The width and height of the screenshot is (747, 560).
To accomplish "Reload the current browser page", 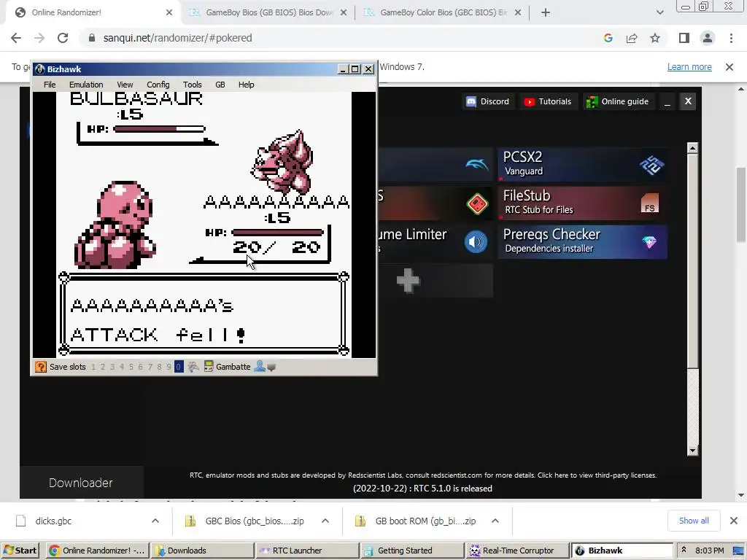I will click(63, 38).
